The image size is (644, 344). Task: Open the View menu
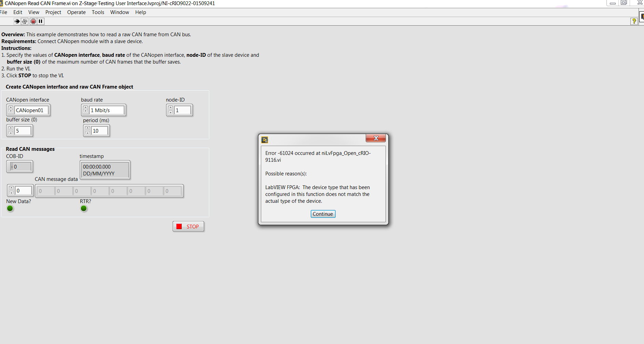pyautogui.click(x=34, y=12)
